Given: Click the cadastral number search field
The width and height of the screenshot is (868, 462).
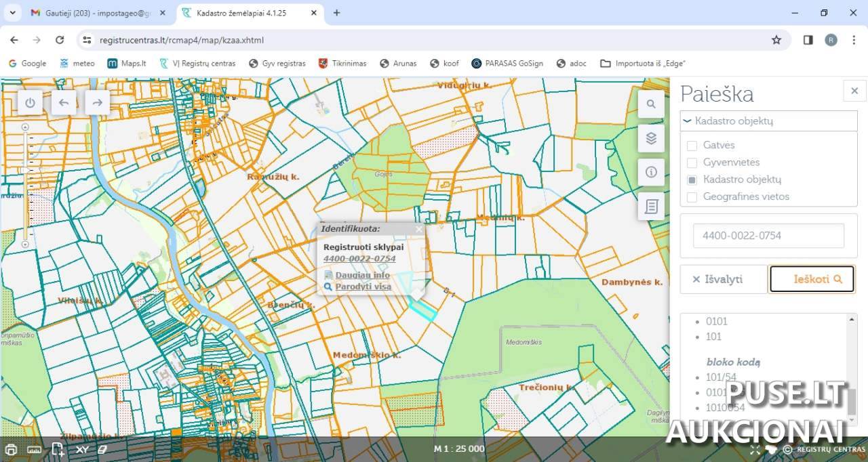Looking at the screenshot, I should [768, 236].
